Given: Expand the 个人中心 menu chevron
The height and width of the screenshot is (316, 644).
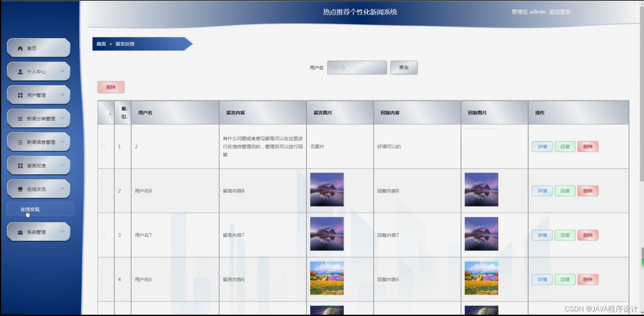Looking at the screenshot, I should (63, 71).
